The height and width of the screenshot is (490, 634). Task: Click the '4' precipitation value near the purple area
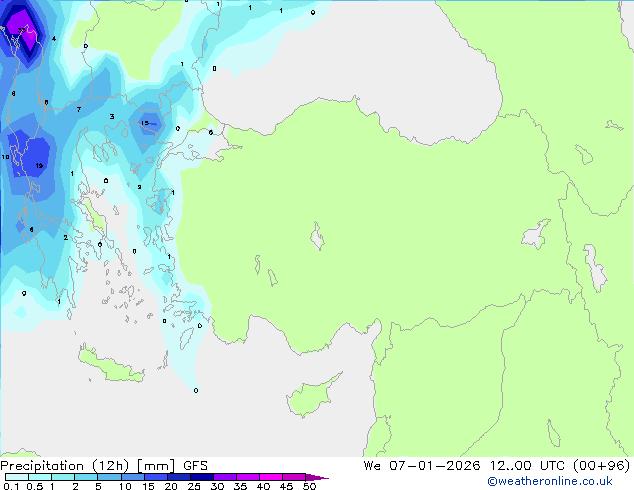(x=54, y=39)
